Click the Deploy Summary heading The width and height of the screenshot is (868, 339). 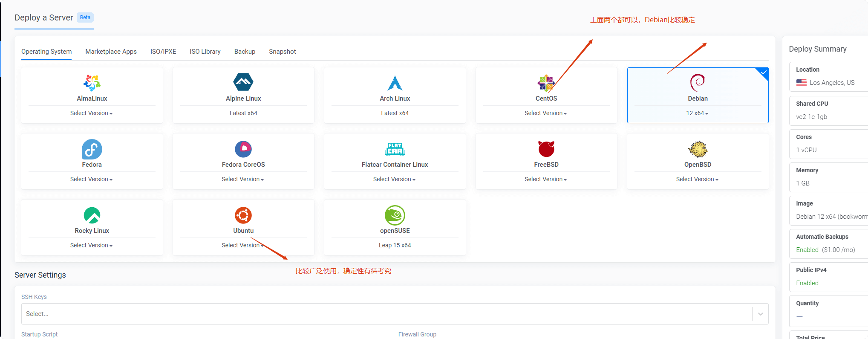click(818, 49)
